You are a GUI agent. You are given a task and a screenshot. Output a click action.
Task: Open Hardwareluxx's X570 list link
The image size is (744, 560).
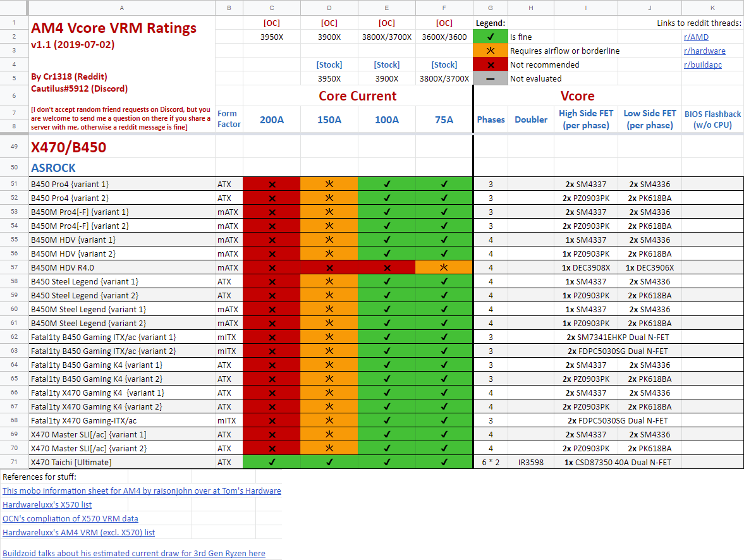(47, 504)
